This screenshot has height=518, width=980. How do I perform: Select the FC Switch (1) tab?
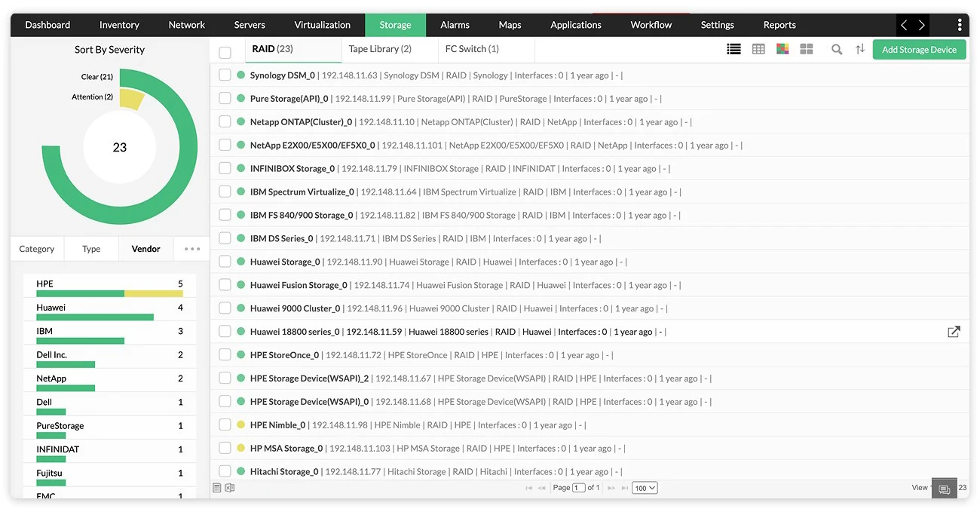tap(472, 49)
